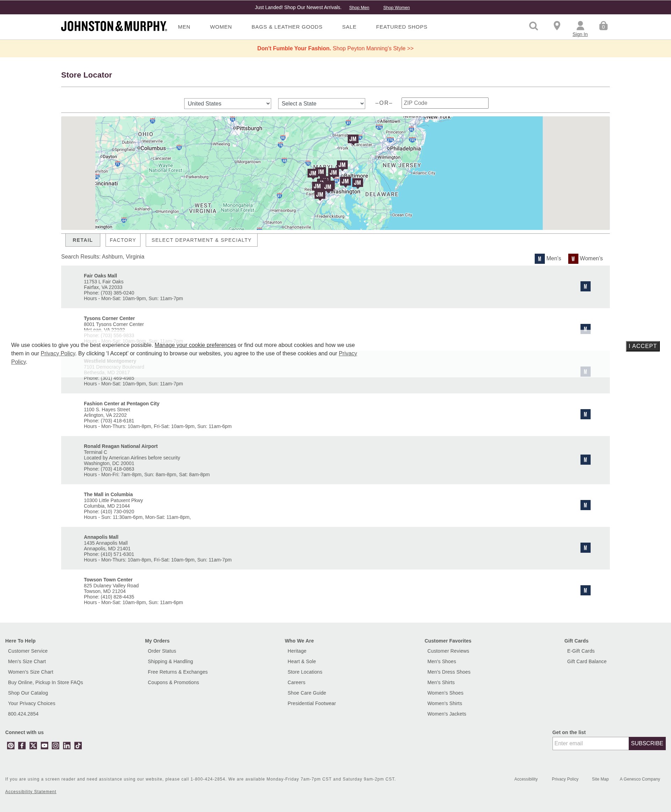
Task: Open Manage your cookie preferences link
Action: 195,345
